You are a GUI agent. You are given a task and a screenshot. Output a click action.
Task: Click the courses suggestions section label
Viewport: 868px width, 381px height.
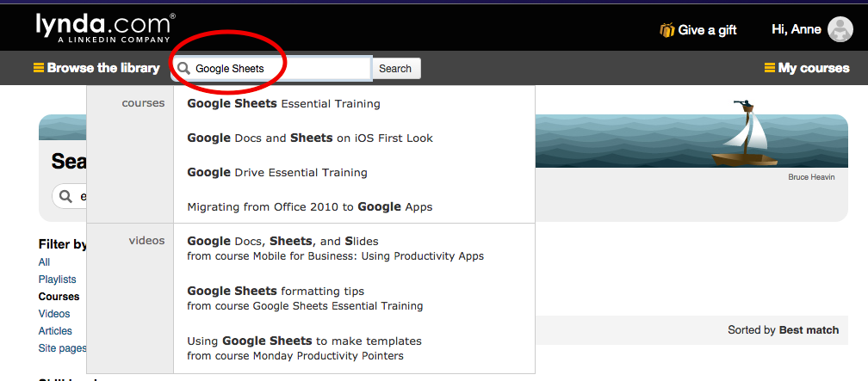pyautogui.click(x=143, y=103)
